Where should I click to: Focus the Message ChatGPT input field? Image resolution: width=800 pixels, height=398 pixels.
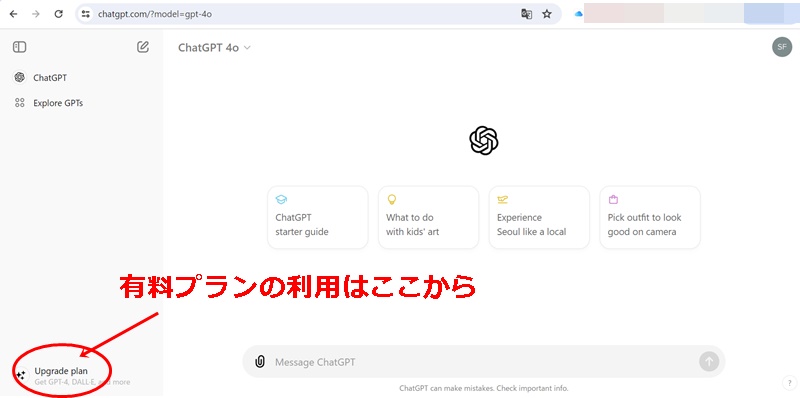(x=484, y=362)
